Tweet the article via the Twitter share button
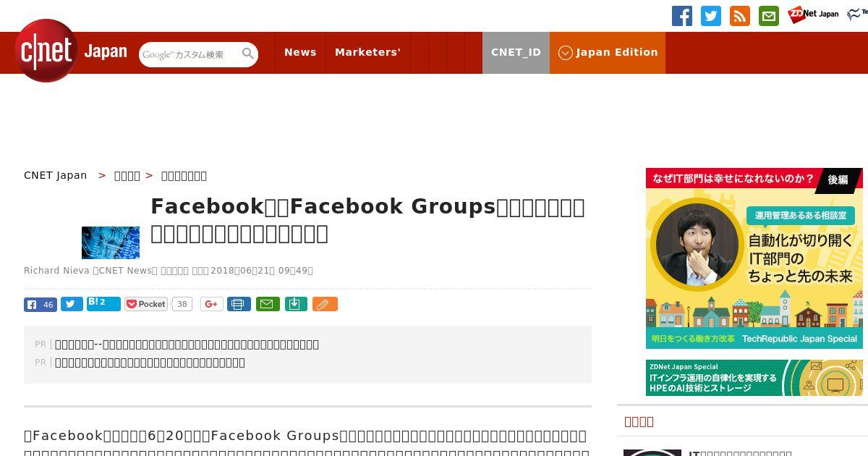 pos(72,304)
